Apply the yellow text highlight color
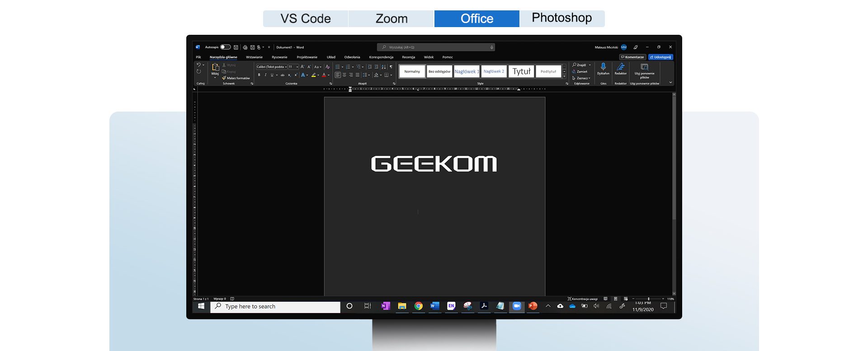 click(313, 75)
